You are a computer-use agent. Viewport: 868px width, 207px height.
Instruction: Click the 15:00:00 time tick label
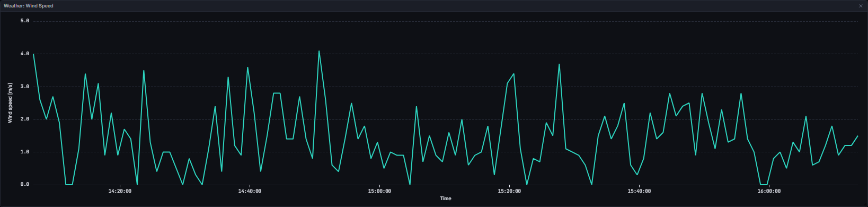pyautogui.click(x=379, y=191)
